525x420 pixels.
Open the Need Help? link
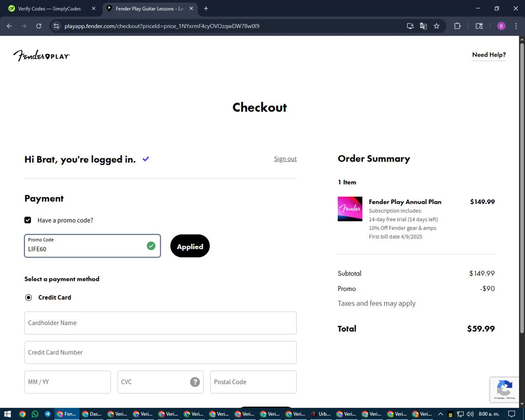tap(489, 55)
